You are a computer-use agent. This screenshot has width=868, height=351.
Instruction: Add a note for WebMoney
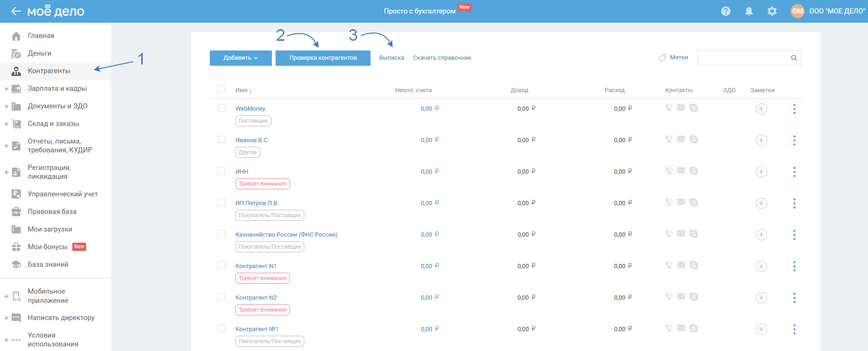pyautogui.click(x=761, y=109)
